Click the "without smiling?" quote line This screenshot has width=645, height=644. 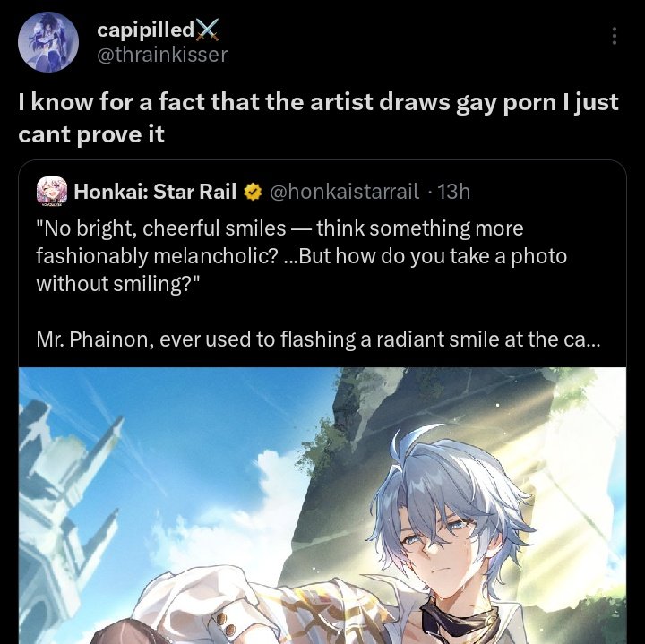pyautogui.click(x=118, y=284)
